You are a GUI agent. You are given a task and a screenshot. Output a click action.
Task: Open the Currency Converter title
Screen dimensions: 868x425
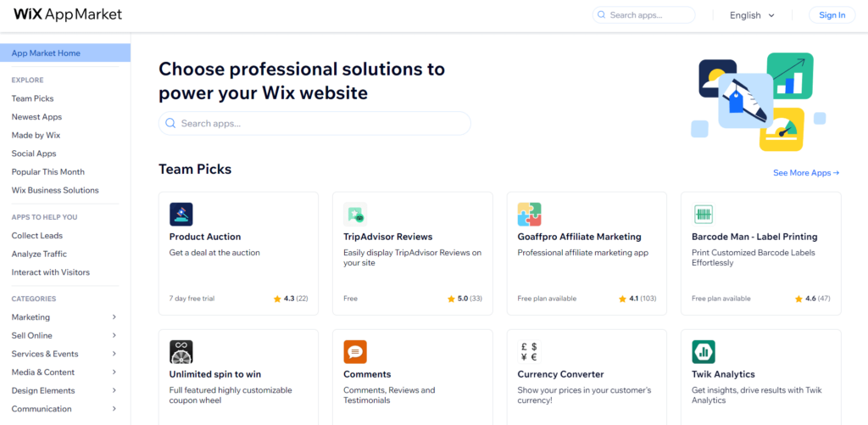561,374
